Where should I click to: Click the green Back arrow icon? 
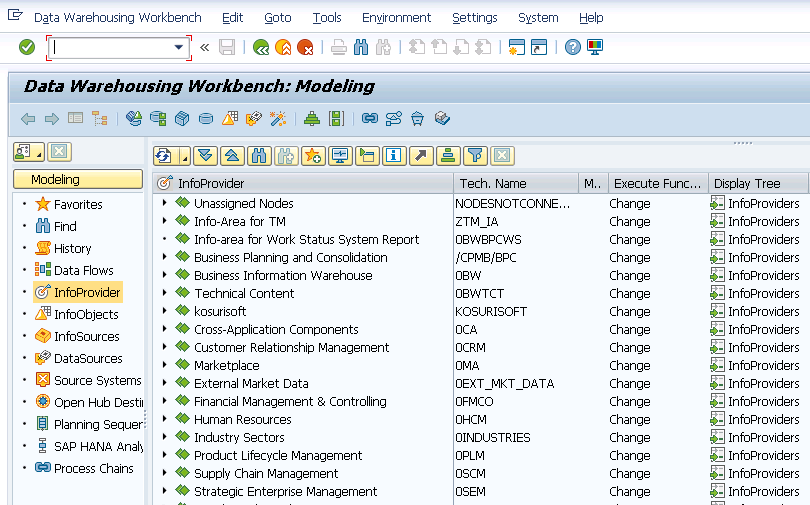coord(261,47)
